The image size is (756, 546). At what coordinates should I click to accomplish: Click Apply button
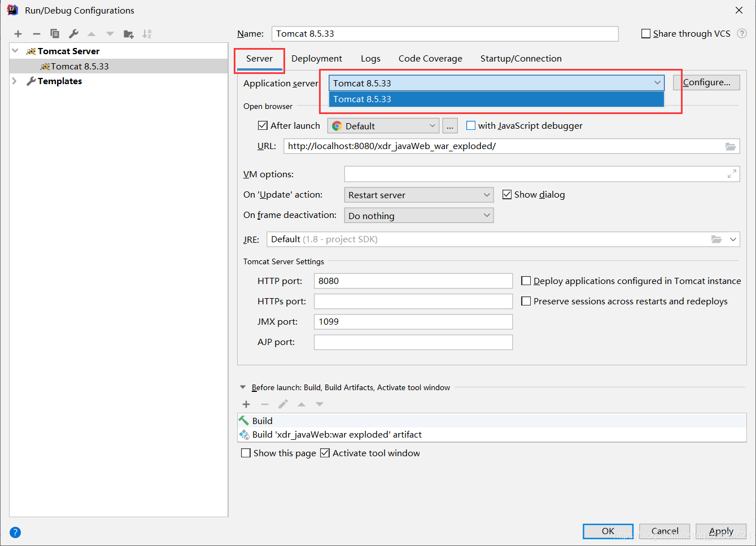click(x=721, y=531)
